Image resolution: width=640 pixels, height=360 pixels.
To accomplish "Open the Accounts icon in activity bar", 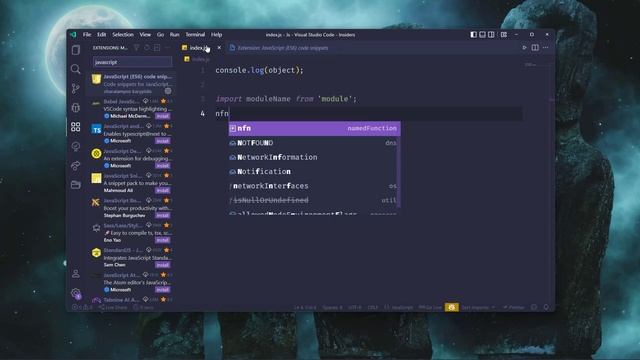I will tap(76, 274).
